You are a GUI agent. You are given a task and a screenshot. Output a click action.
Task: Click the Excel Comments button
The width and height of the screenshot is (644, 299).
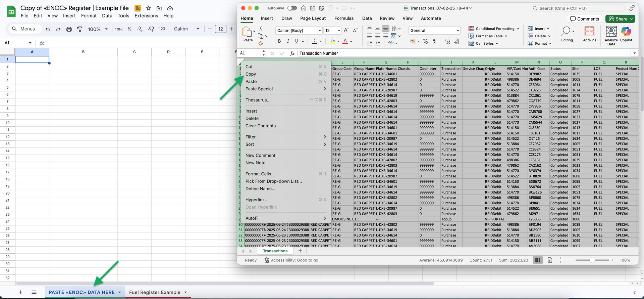585,19
